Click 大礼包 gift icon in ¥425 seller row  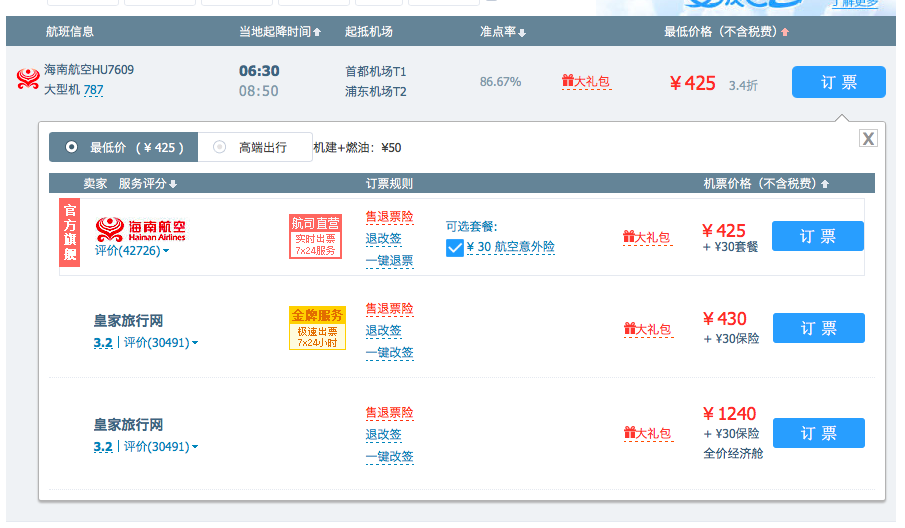point(647,237)
